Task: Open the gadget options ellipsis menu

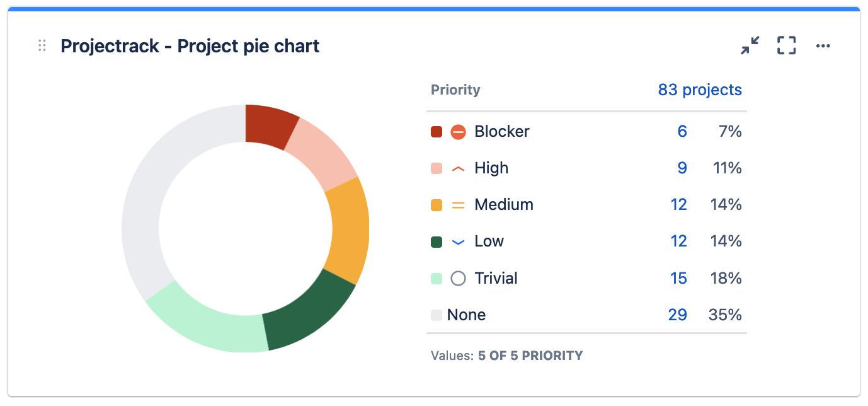Action: coord(823,45)
